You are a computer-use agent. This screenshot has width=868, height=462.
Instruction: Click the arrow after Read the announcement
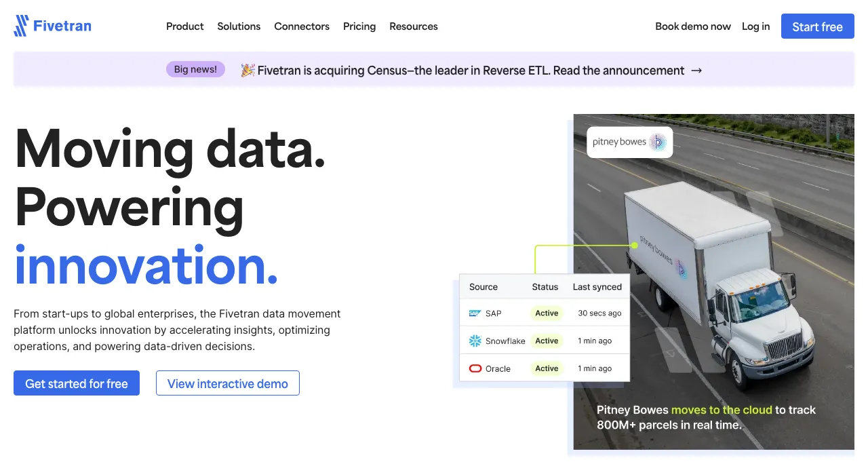pyautogui.click(x=696, y=71)
